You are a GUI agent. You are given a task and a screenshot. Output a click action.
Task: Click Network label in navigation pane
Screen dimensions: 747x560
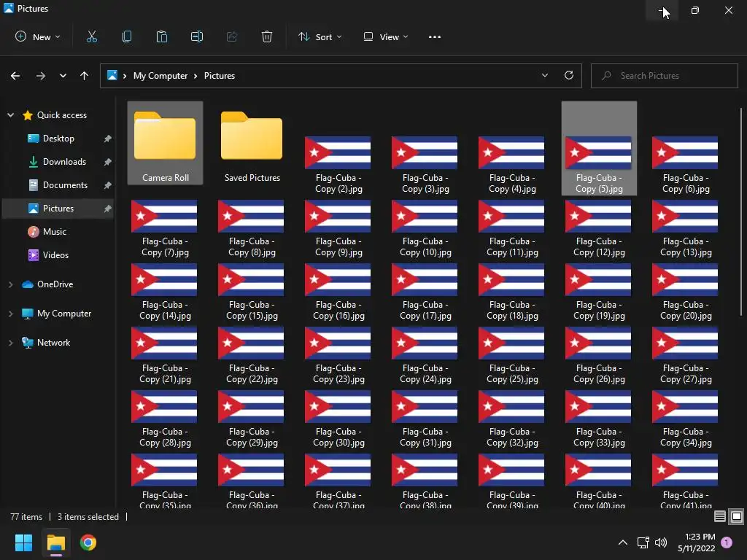[53, 343]
